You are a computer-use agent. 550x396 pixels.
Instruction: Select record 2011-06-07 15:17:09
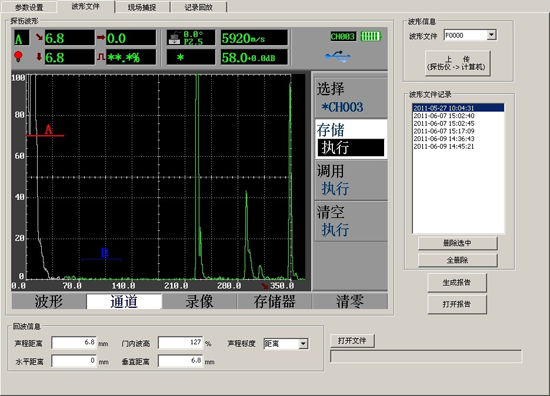(444, 131)
